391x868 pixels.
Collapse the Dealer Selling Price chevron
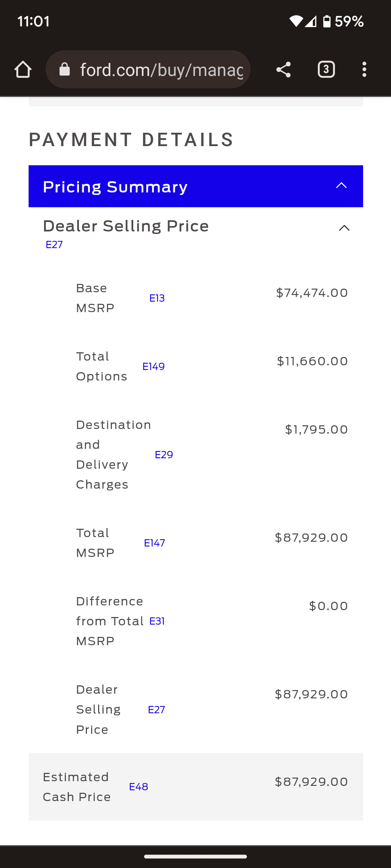point(344,228)
